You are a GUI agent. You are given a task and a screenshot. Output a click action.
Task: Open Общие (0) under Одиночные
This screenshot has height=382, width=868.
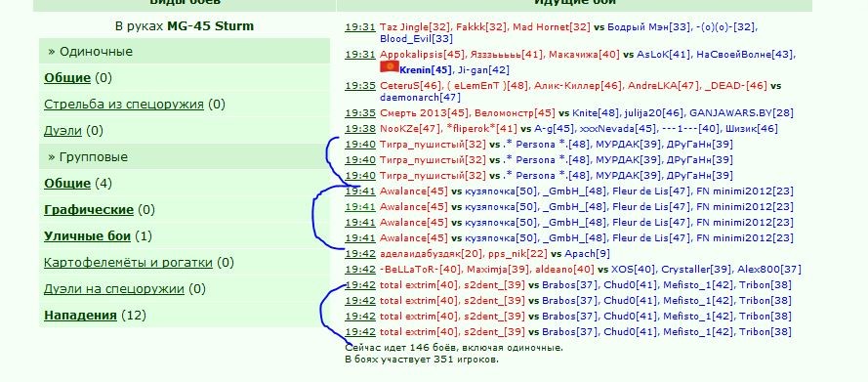coord(67,78)
